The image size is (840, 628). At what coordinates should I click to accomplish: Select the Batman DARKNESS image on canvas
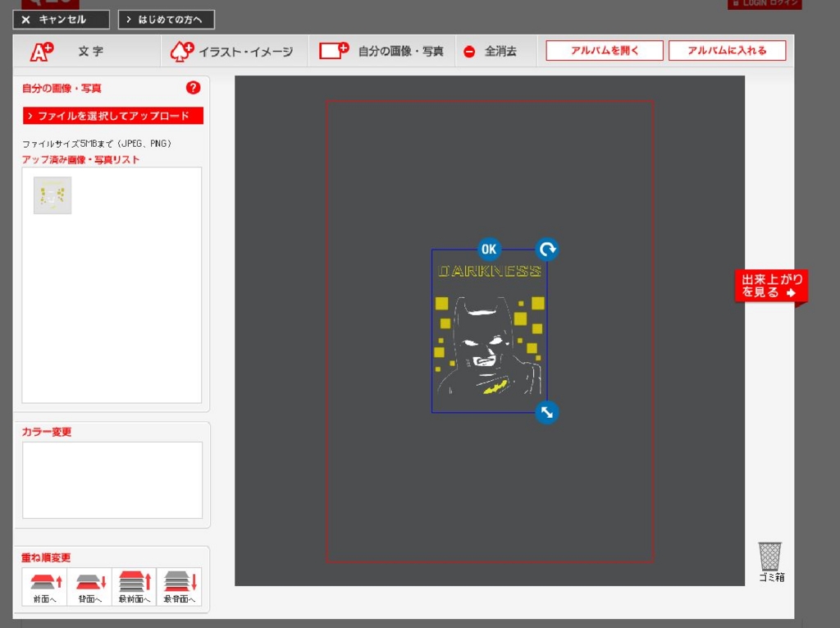click(x=490, y=331)
